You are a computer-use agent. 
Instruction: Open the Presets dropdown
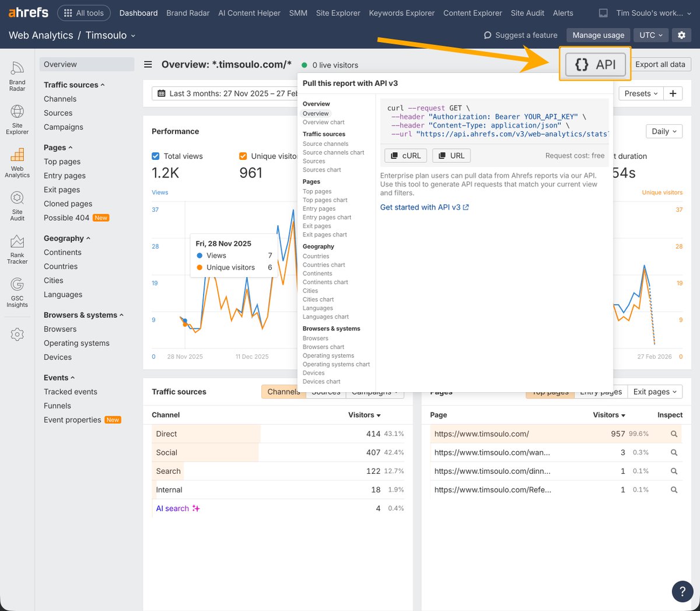coord(640,93)
